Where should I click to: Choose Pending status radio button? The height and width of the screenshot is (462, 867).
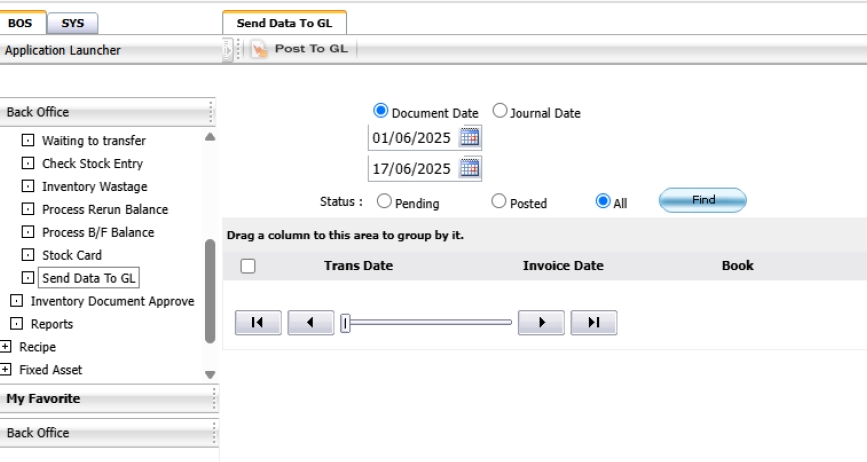point(384,202)
